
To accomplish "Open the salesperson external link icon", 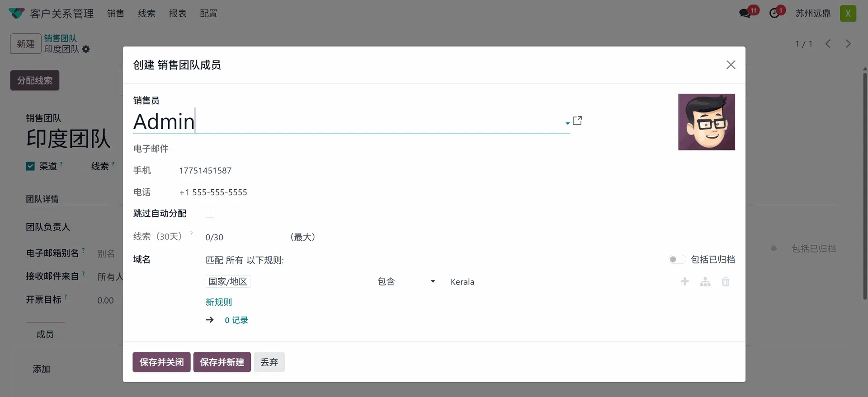I will point(577,121).
